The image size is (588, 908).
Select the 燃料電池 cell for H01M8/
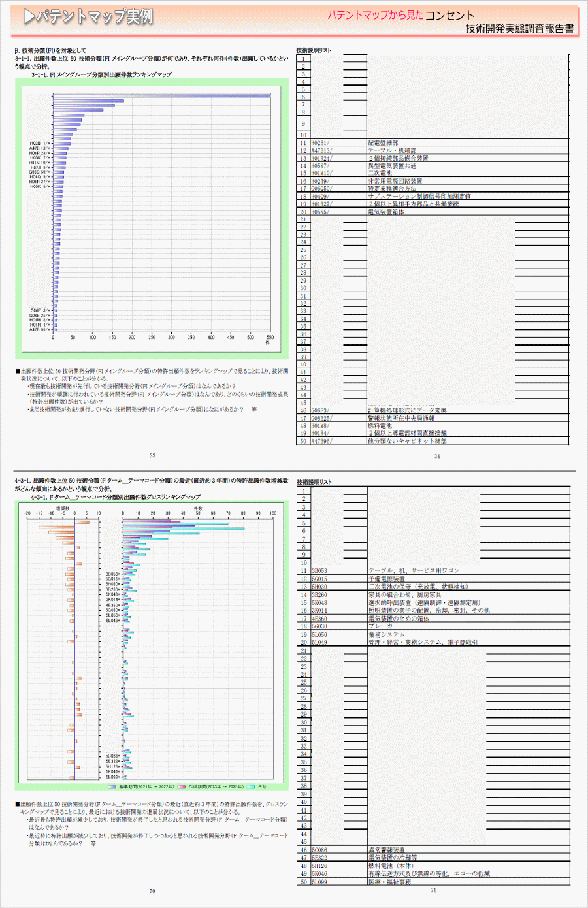(x=380, y=426)
